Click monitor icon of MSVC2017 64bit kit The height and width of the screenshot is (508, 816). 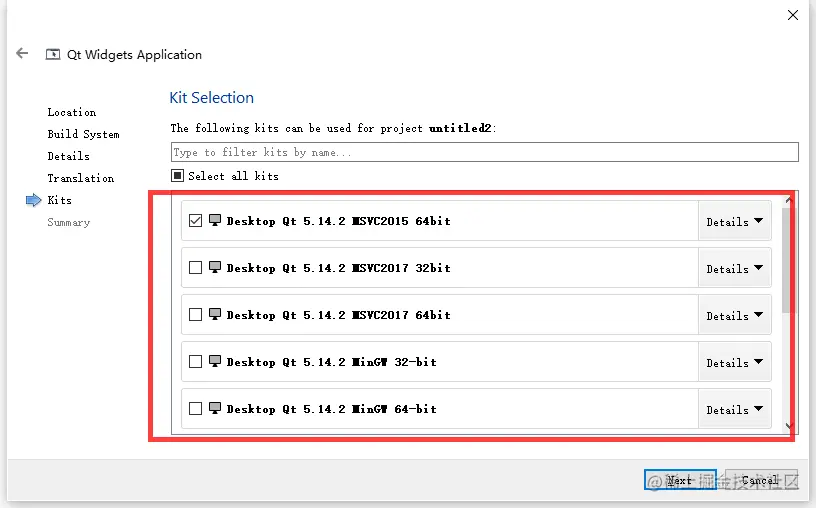(215, 314)
